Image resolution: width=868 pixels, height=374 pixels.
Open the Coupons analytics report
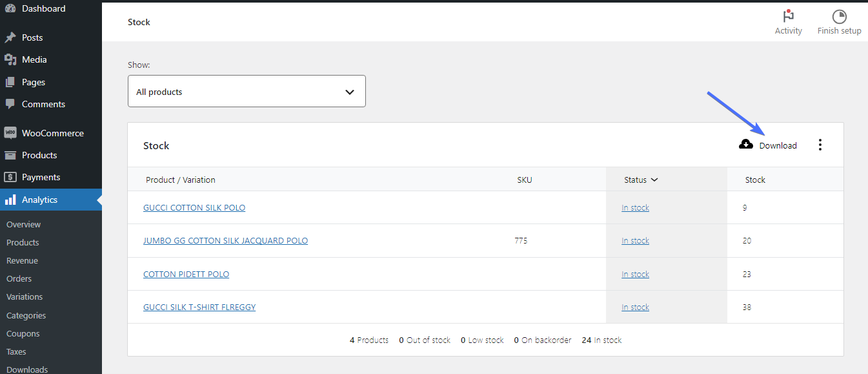coord(23,334)
